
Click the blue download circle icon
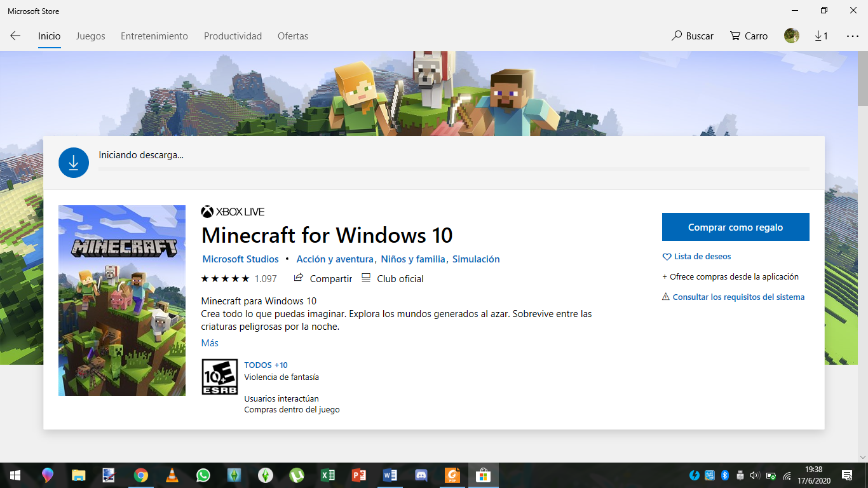74,163
